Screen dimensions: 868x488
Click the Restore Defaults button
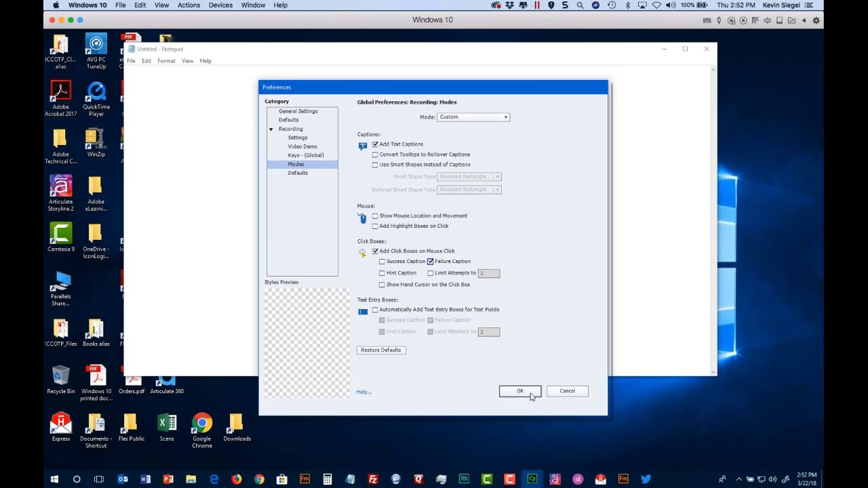(x=381, y=350)
